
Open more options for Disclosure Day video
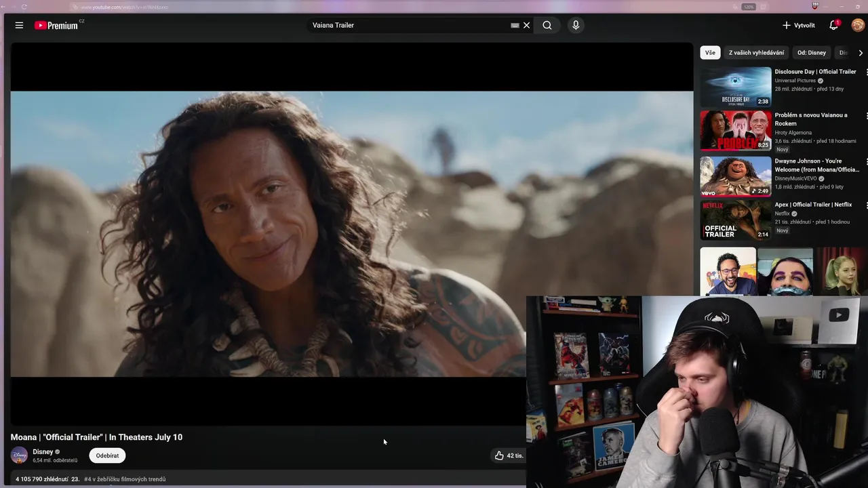[865, 73]
